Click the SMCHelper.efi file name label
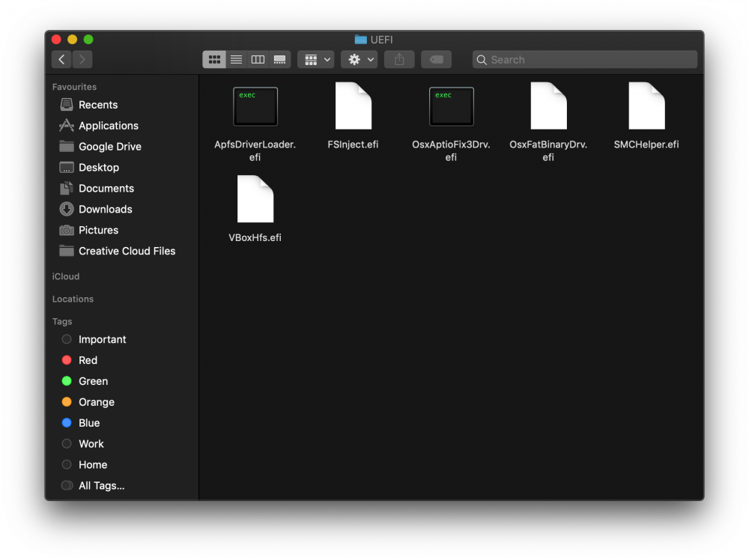The image size is (749, 560). click(646, 144)
